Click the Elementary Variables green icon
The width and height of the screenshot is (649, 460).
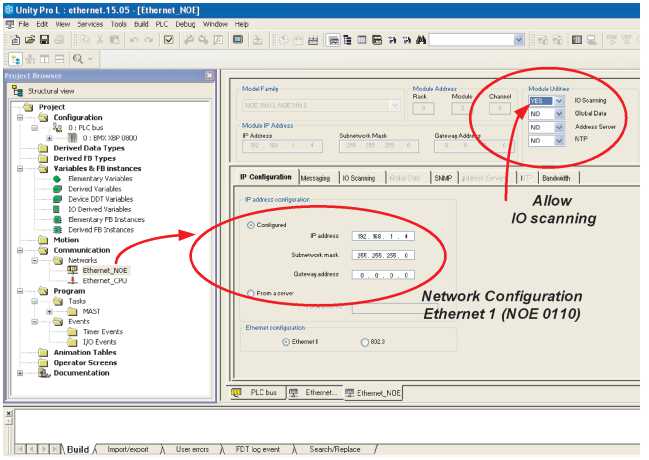(58, 178)
